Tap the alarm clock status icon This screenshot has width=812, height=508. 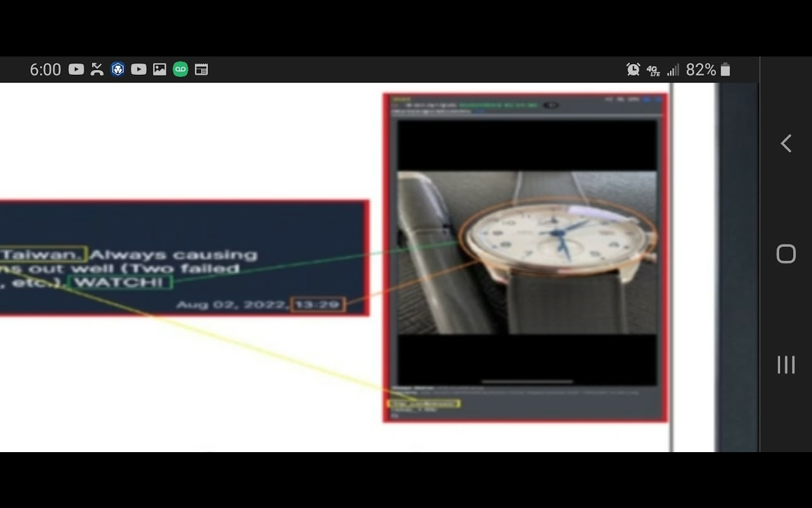pyautogui.click(x=633, y=69)
